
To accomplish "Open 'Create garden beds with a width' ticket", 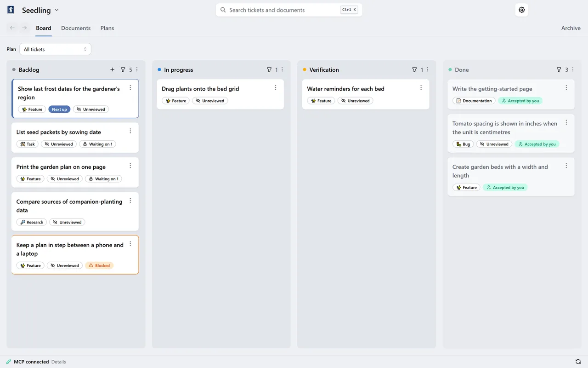I will 500,171.
